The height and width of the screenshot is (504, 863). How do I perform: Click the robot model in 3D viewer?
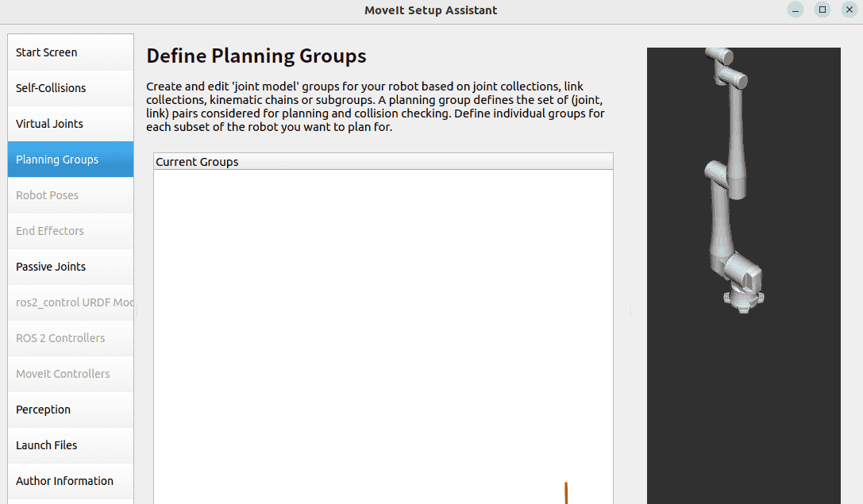click(734, 182)
